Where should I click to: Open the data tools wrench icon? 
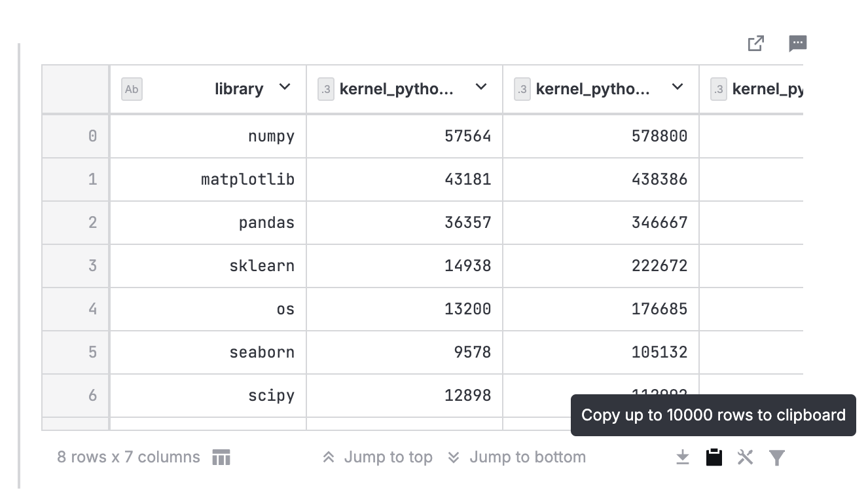745,457
